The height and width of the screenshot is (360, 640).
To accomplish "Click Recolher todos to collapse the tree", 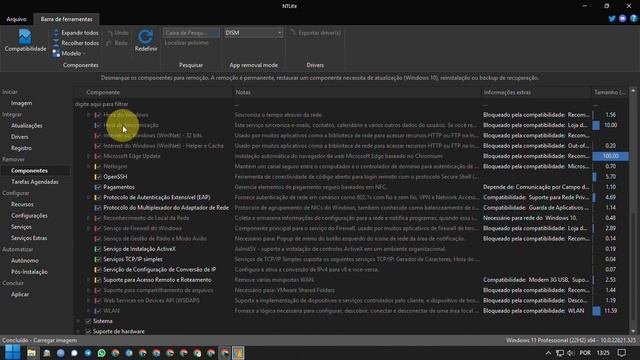I will [x=76, y=43].
